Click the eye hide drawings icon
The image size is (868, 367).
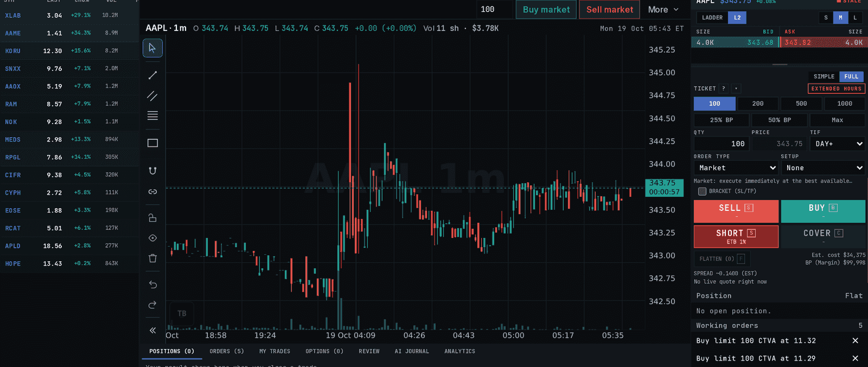152,238
